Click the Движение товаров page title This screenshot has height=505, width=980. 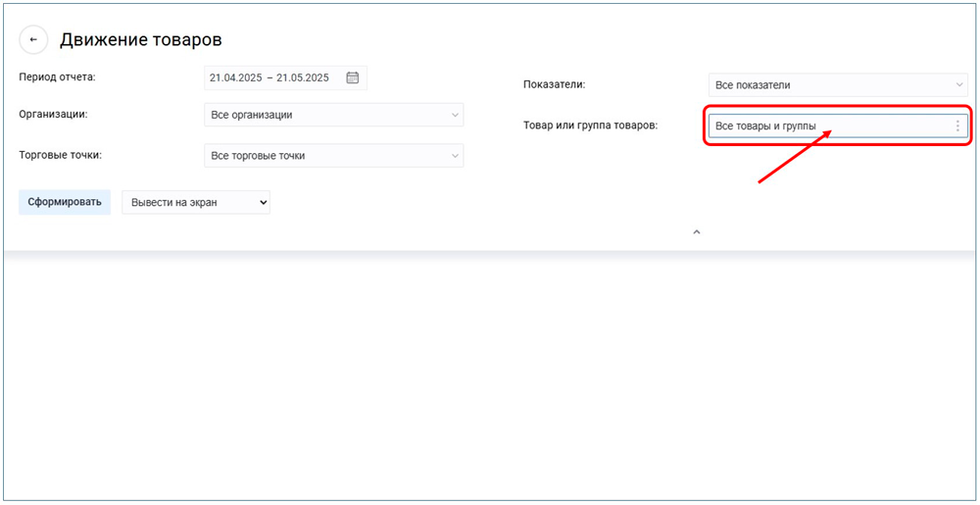pos(141,40)
